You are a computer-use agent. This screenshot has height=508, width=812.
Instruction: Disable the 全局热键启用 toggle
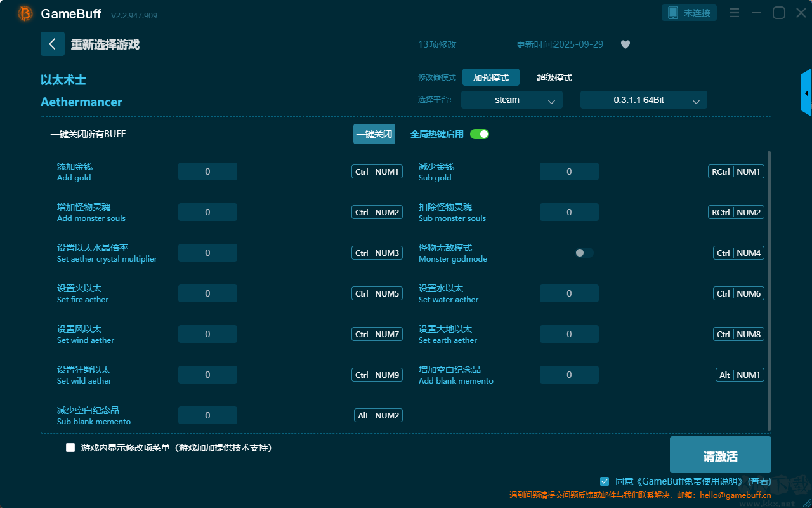click(479, 134)
